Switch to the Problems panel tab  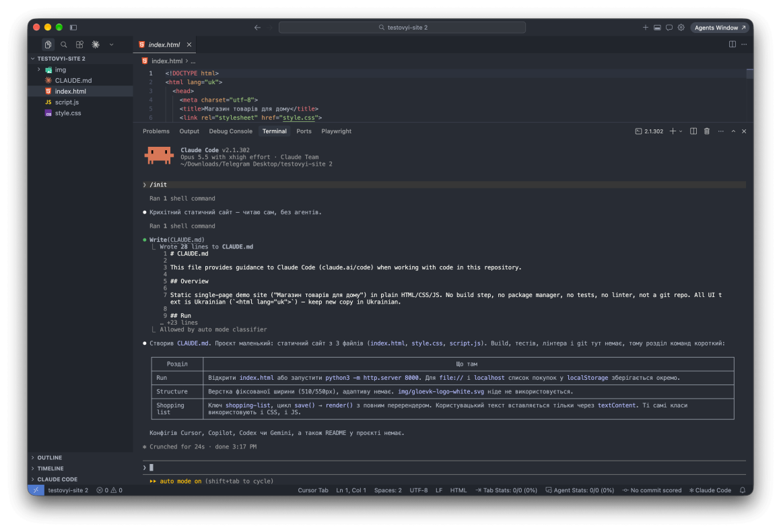(x=156, y=131)
